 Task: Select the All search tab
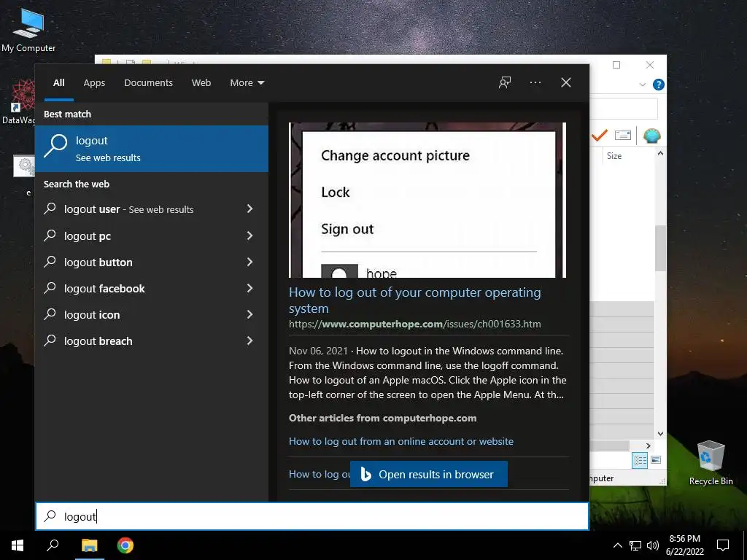coord(59,83)
